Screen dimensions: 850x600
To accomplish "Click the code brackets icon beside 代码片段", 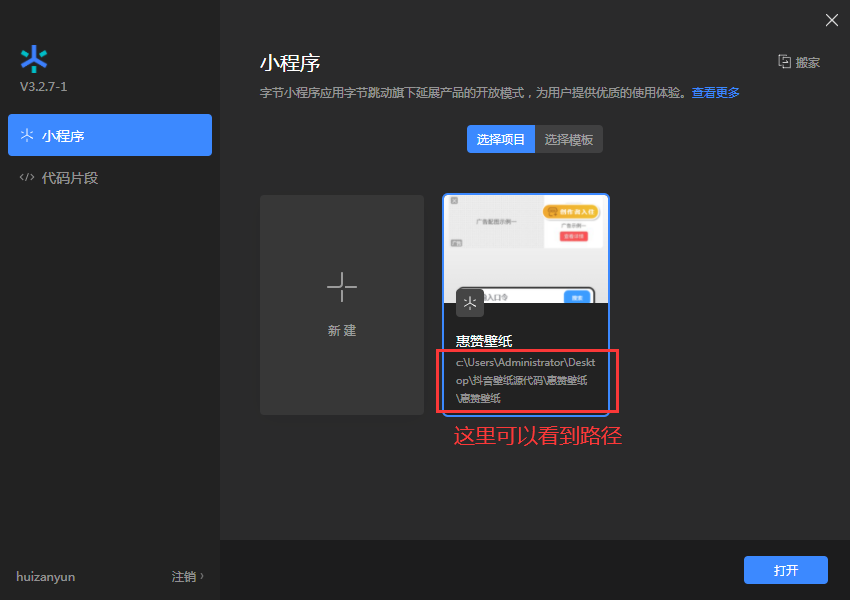I will [x=27, y=177].
